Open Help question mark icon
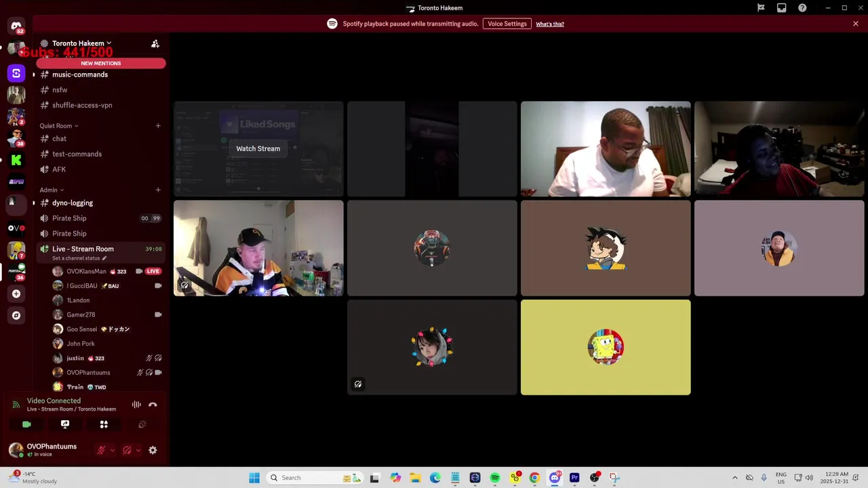 tap(802, 8)
